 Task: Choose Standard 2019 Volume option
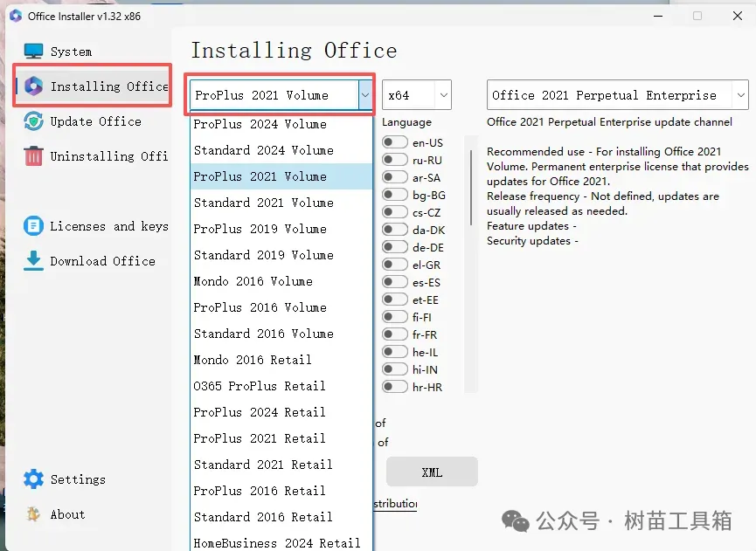[281, 255]
